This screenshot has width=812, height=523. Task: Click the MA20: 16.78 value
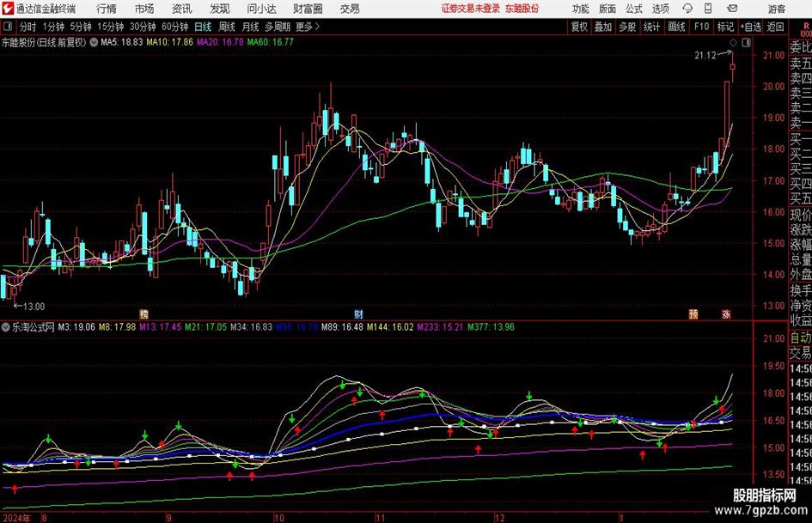[220, 42]
